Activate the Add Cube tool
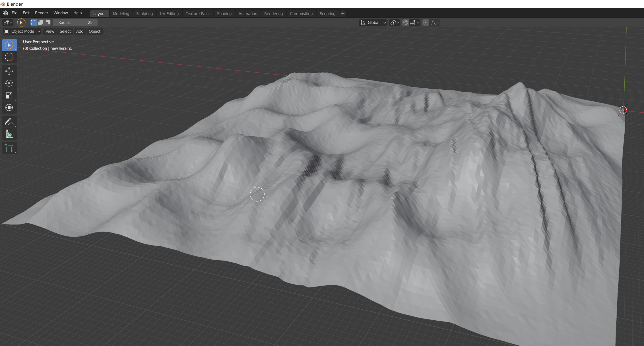 pos(9,148)
